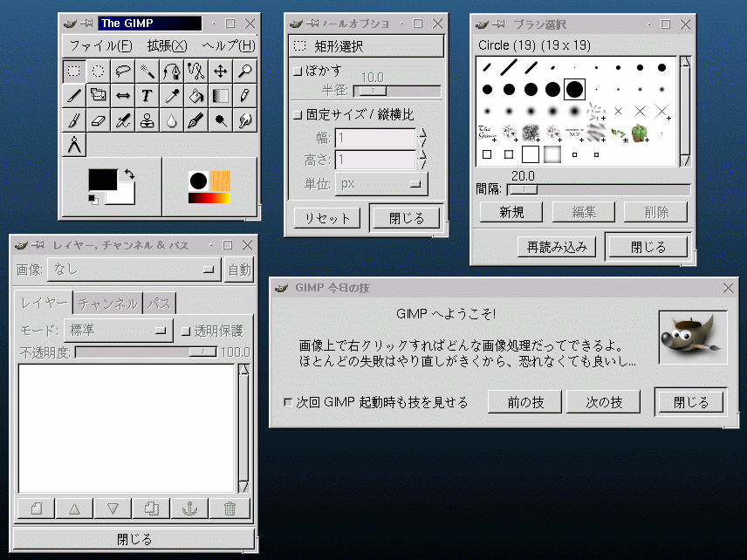Screen dimensions: 747x560
Task: Duplicate layer button in layers dialog
Action: coord(152,509)
